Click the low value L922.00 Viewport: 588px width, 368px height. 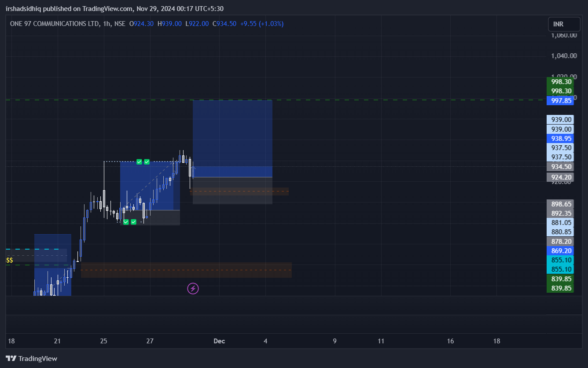197,24
